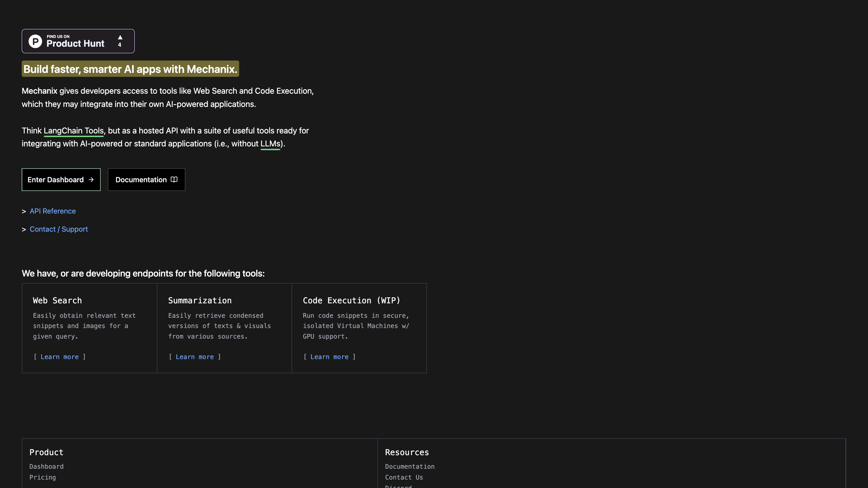The width and height of the screenshot is (868, 488).
Task: Click the Web Search card title
Action: 57,300
